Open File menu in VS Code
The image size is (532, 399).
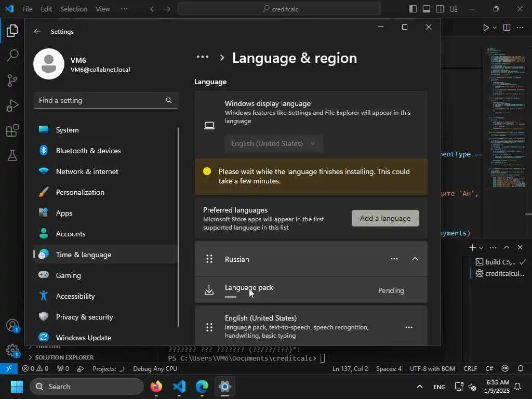click(x=27, y=9)
